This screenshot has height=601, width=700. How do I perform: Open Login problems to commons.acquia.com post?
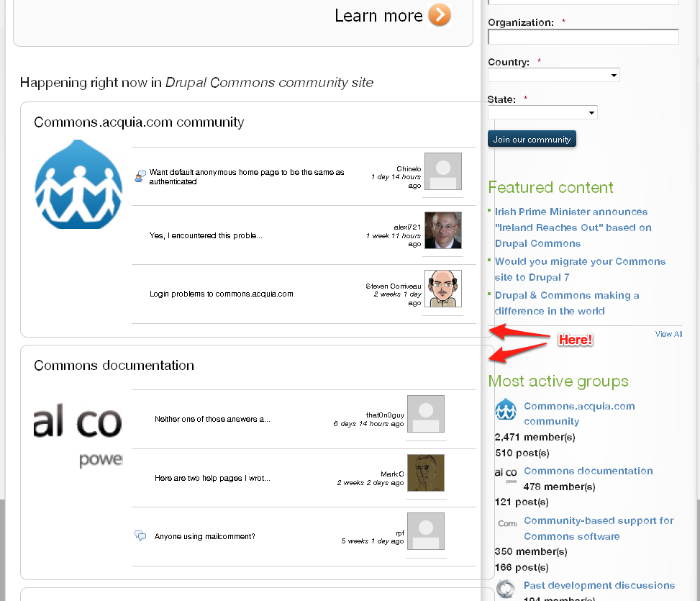[x=221, y=294]
